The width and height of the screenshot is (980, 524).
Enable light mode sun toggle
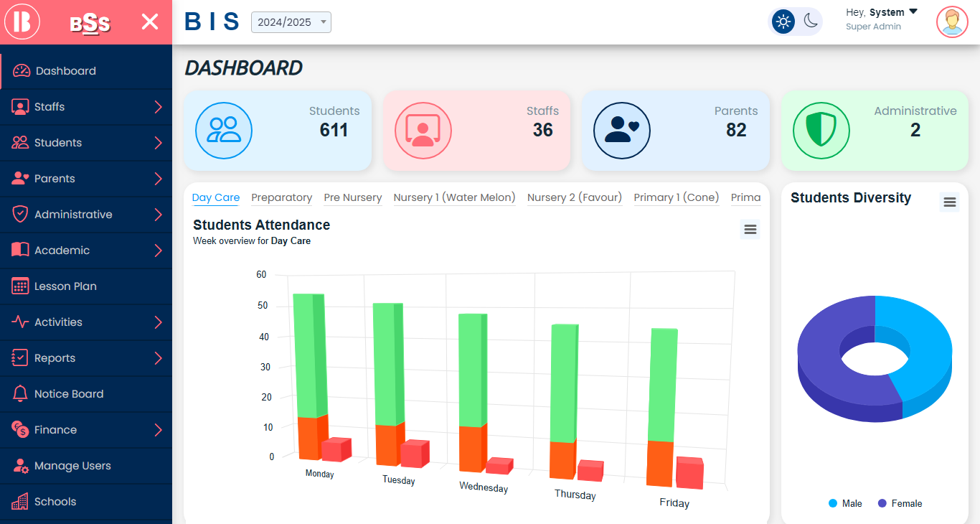tap(783, 22)
